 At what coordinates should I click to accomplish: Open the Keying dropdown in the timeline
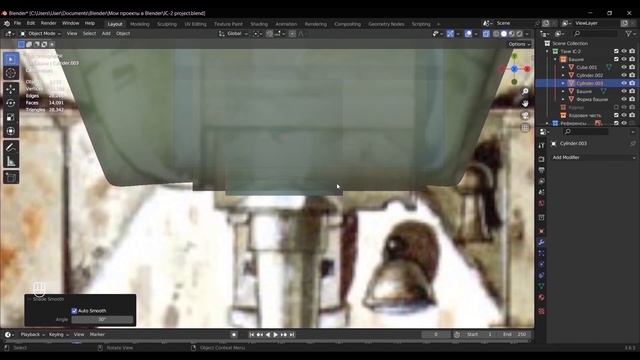click(x=58, y=335)
